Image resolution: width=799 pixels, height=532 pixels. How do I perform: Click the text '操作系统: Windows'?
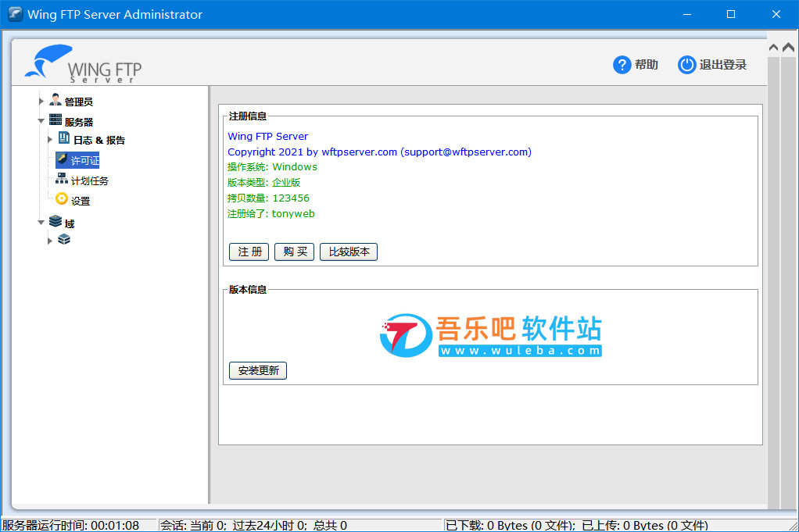272,167
